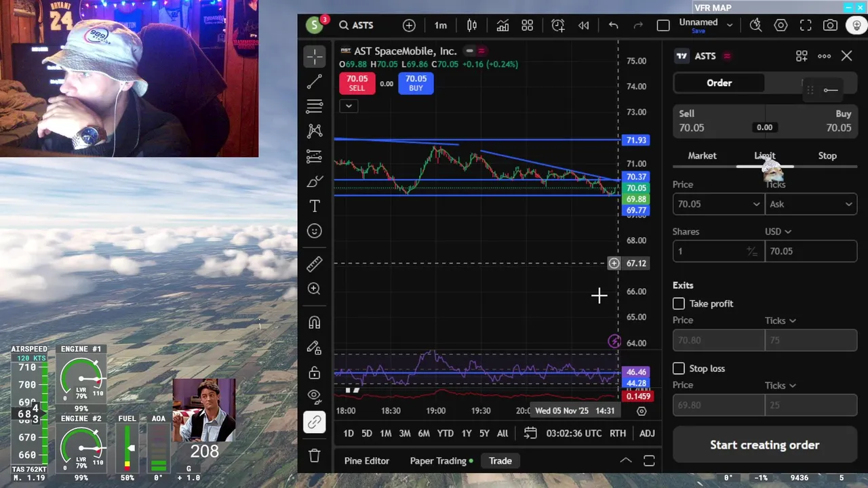
Task: Click the red 70.05 SELL button on chart
Action: (357, 83)
